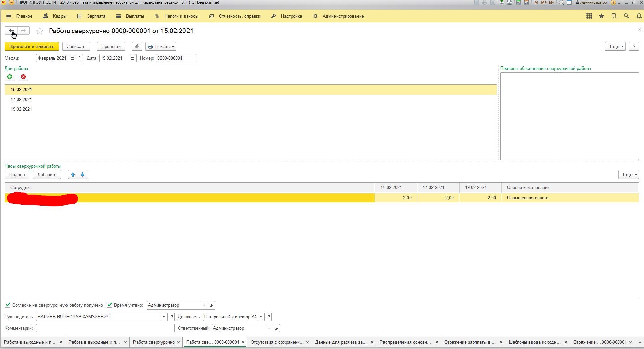
Task: Click the search magnifier icon
Action: tap(626, 16)
